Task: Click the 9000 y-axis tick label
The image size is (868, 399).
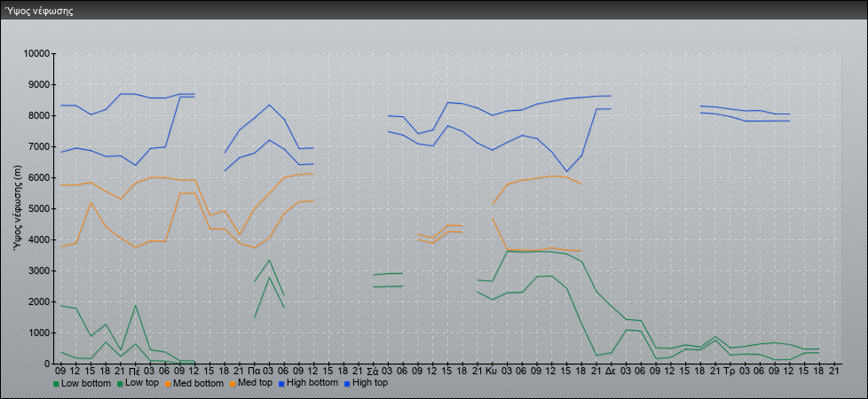Action: (x=39, y=84)
